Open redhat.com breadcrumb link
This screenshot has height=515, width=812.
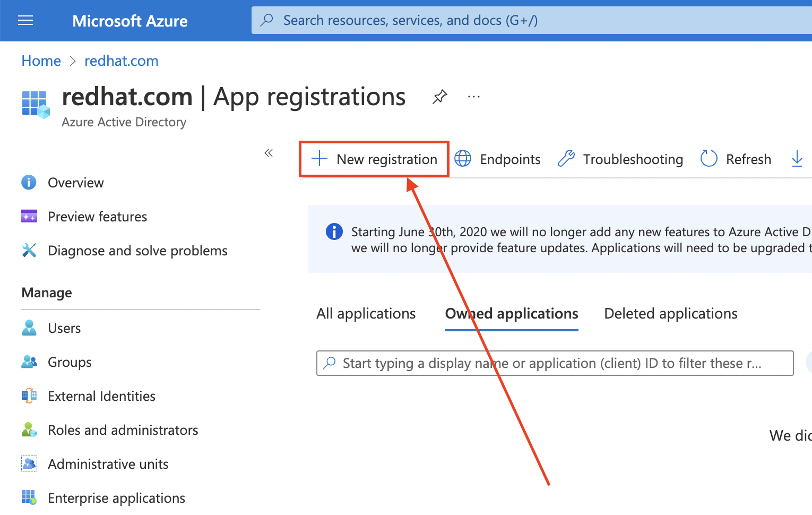coord(121,61)
